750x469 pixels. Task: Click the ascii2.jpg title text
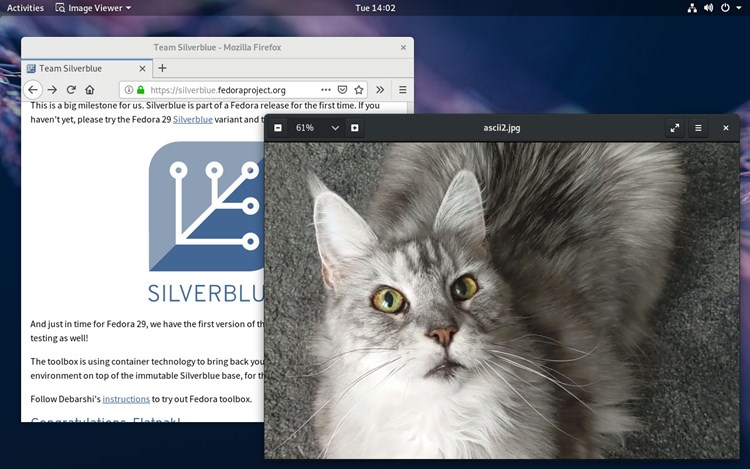point(501,128)
